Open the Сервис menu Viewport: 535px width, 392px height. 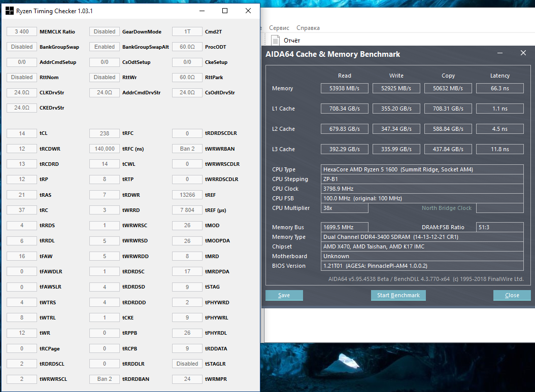pyautogui.click(x=279, y=28)
